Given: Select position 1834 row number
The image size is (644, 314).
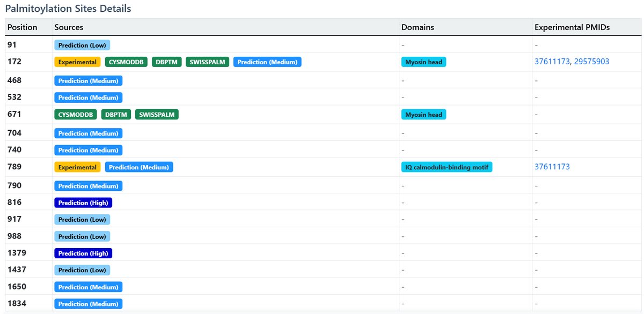Looking at the screenshot, I should [17, 303].
